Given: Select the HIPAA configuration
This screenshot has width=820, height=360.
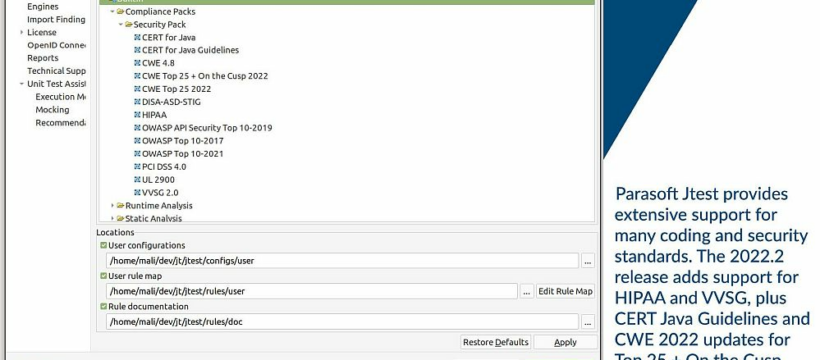Looking at the screenshot, I should pos(154,115).
